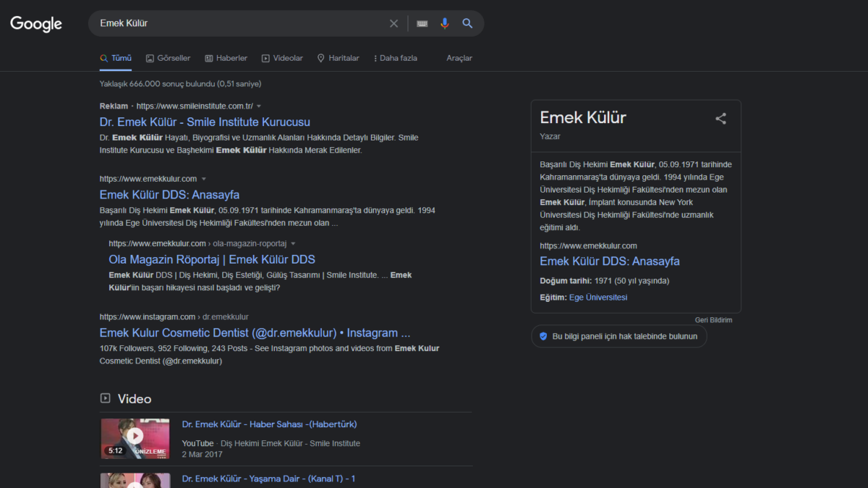The image size is (868, 488).
Task: Click the Yaklaşık 666.000 sonuç bulundu text
Action: tap(180, 84)
